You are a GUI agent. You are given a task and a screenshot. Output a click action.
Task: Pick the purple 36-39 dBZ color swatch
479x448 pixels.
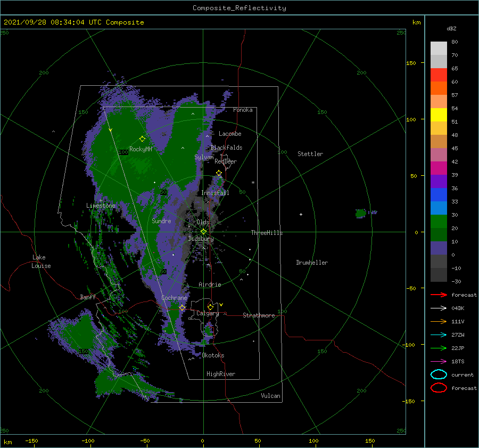tap(439, 181)
